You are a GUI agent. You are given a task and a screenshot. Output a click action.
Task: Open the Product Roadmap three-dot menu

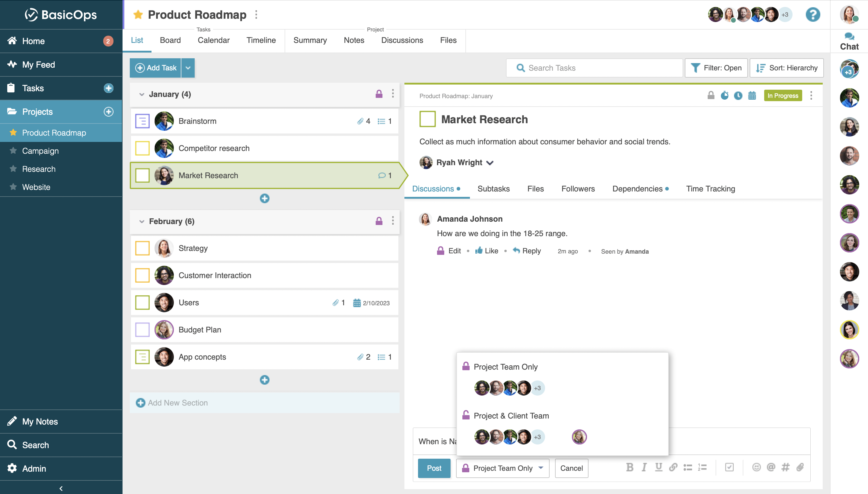click(256, 14)
